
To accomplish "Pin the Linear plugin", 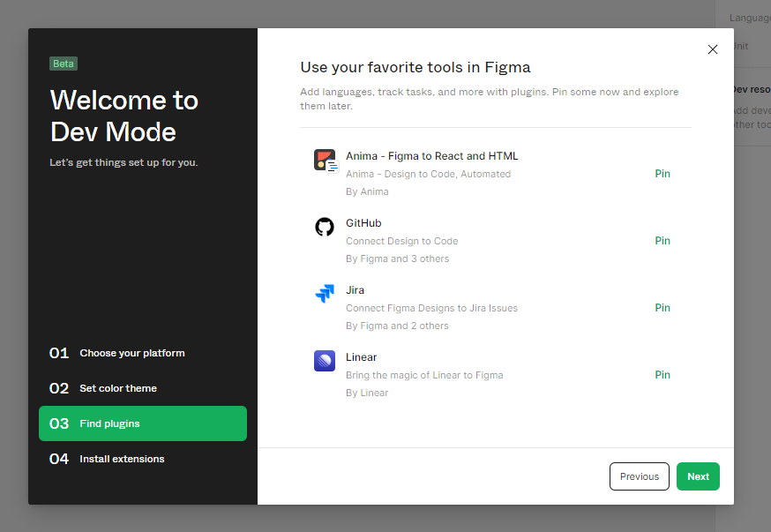I will [662, 374].
